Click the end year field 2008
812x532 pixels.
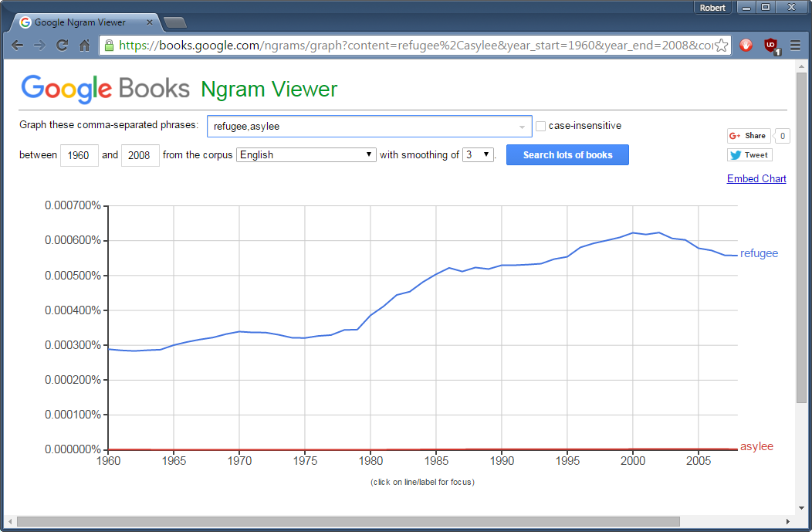point(140,155)
